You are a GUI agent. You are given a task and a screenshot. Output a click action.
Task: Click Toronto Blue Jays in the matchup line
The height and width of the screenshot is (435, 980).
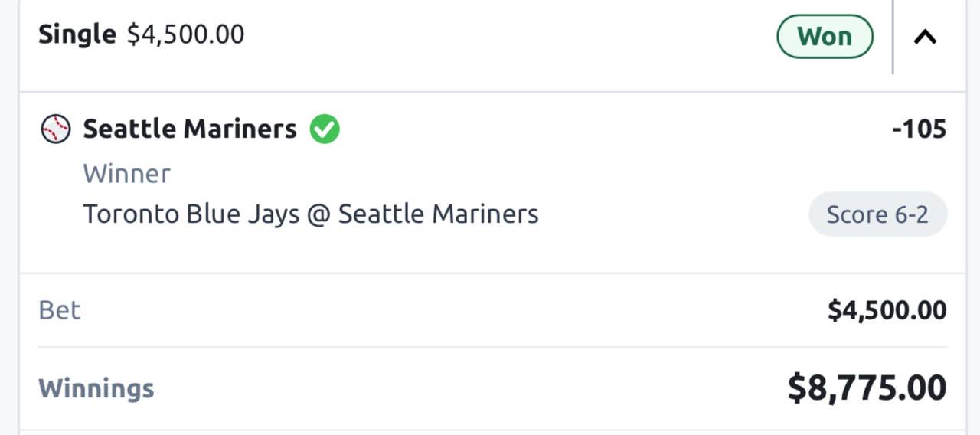pyautogui.click(x=191, y=214)
